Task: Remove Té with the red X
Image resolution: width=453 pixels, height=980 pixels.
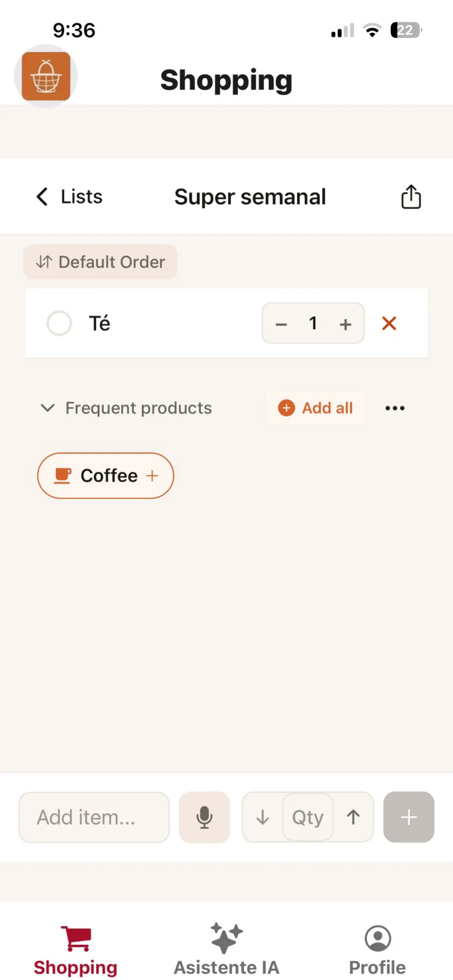Action: tap(389, 323)
